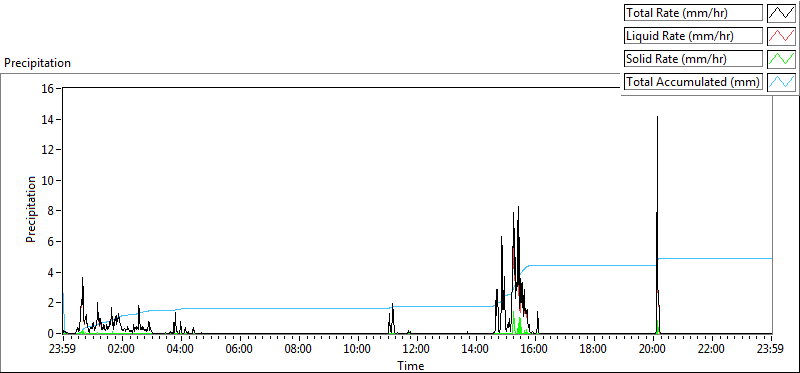Click the Time axis title
Viewport: 800px width, 373px height.
[x=411, y=365]
